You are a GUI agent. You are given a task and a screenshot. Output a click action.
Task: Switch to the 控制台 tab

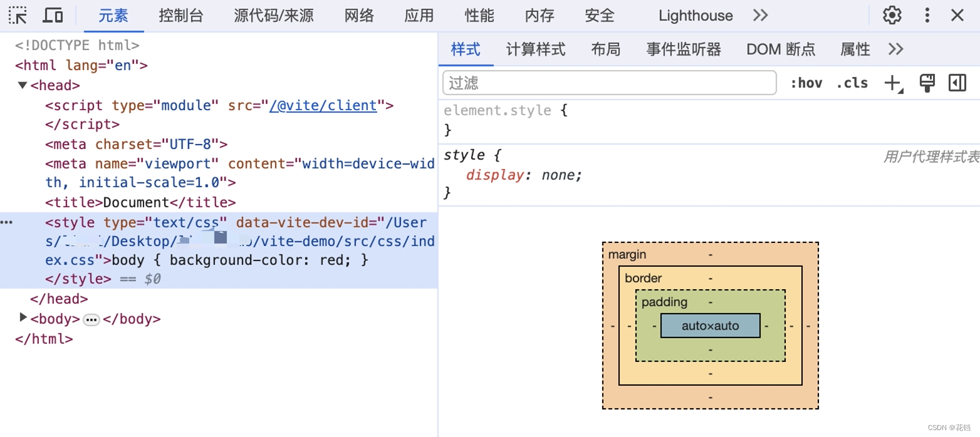[181, 16]
